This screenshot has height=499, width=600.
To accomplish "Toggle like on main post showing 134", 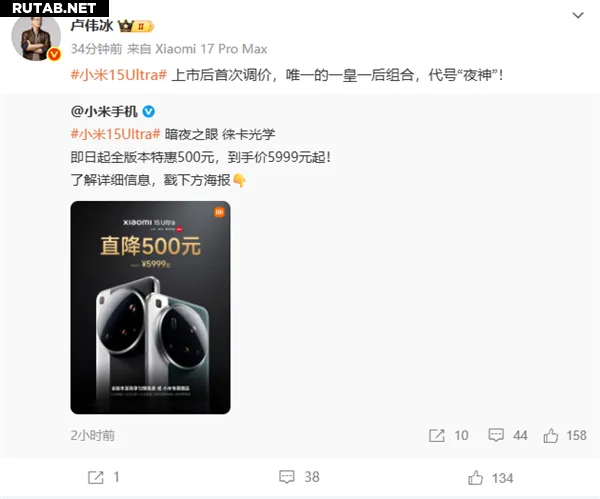I will point(475,478).
